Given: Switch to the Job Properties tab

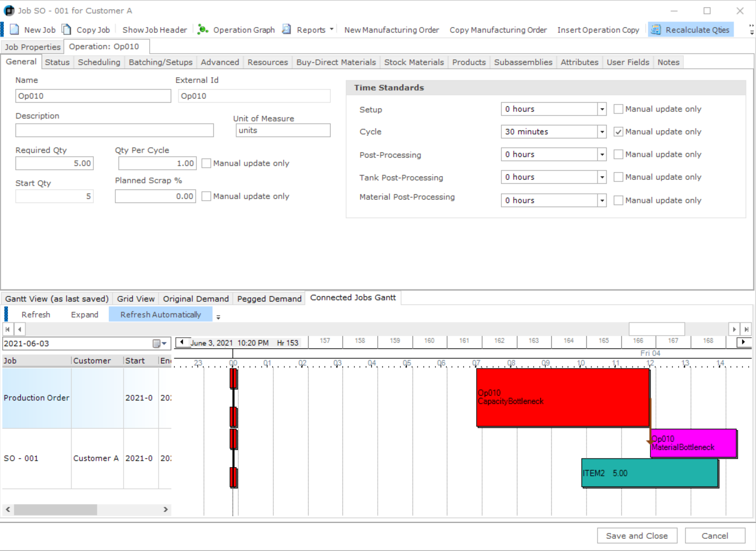Looking at the screenshot, I should pyautogui.click(x=32, y=47).
